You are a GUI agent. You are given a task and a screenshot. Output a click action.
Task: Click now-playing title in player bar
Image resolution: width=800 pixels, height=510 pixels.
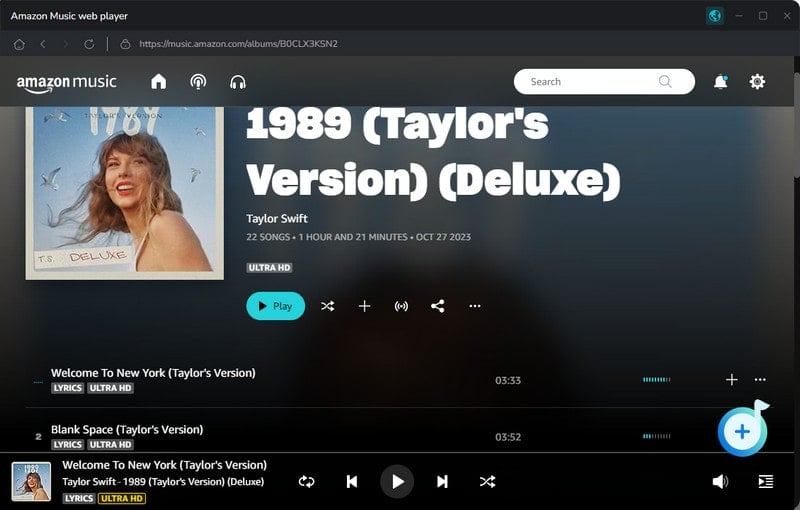click(165, 465)
